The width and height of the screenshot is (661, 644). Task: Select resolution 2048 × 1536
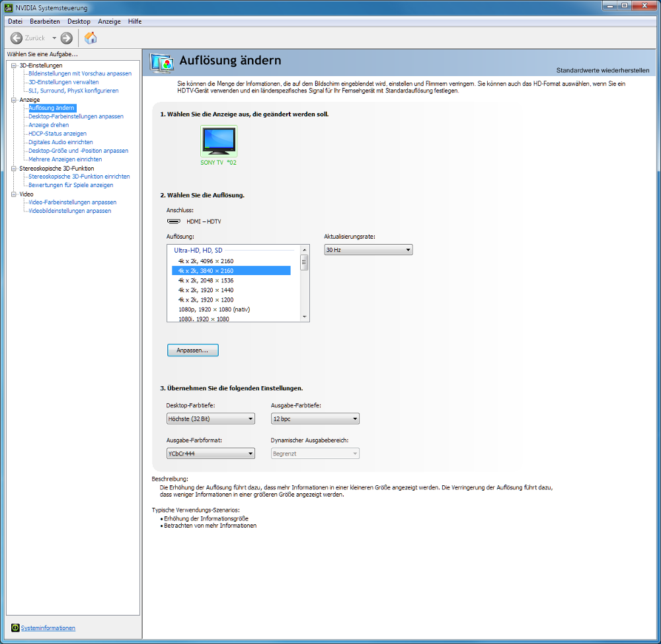(231, 280)
